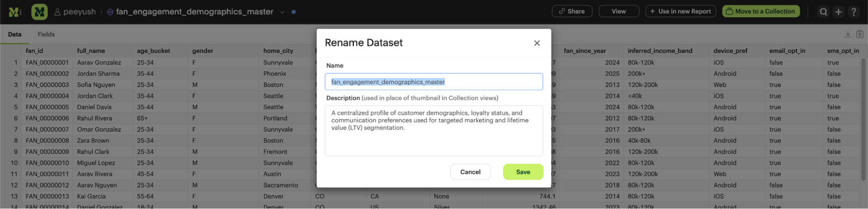This screenshot has height=209, width=868.
Task: Close the Rename Dataset dialog
Action: pos(537,43)
